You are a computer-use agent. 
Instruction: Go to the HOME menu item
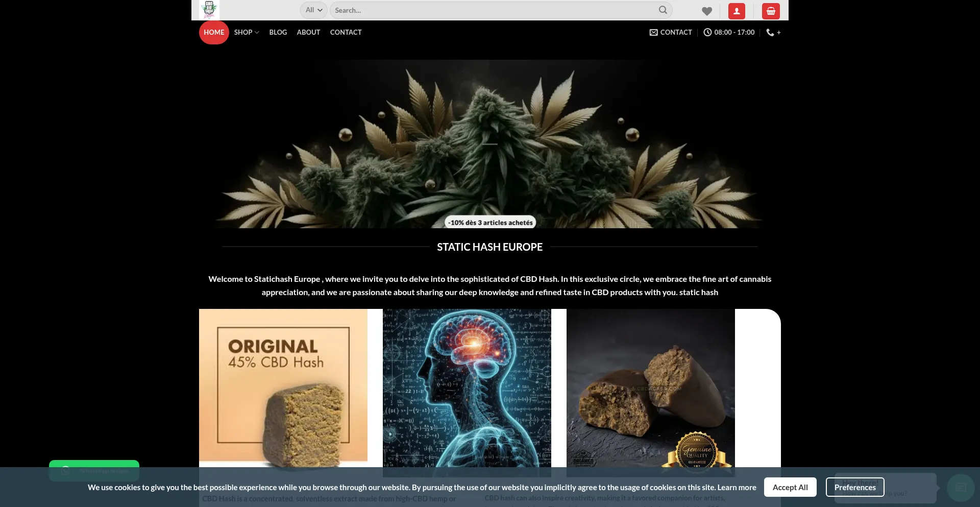tap(214, 32)
